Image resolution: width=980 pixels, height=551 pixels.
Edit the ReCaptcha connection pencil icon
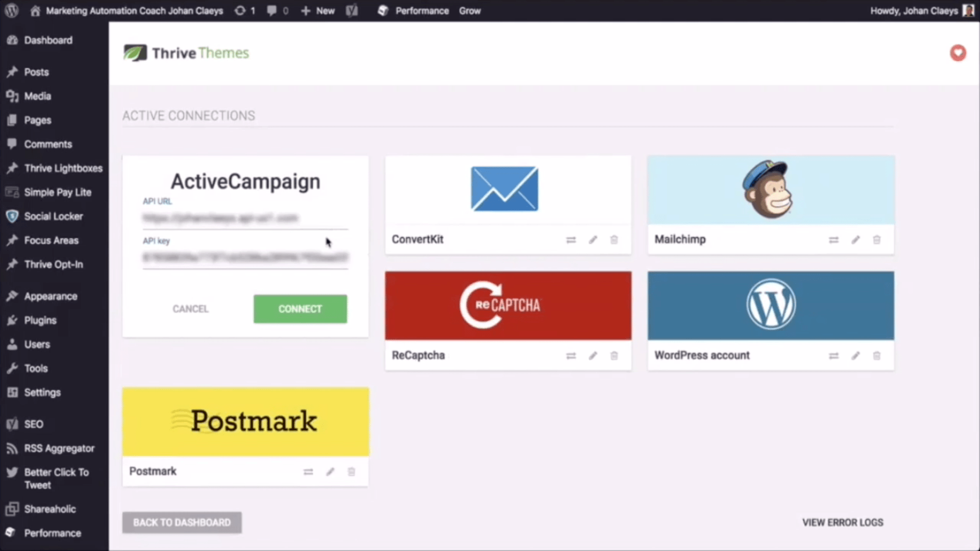[x=593, y=356]
